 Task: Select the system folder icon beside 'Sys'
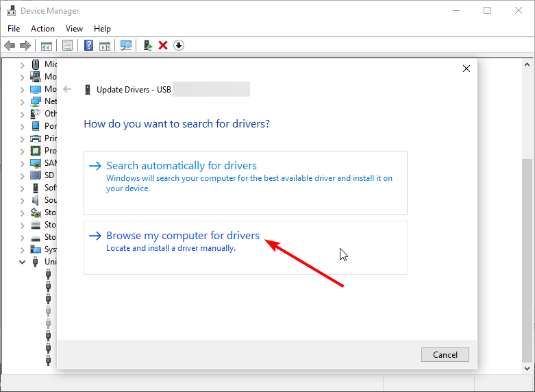point(36,249)
